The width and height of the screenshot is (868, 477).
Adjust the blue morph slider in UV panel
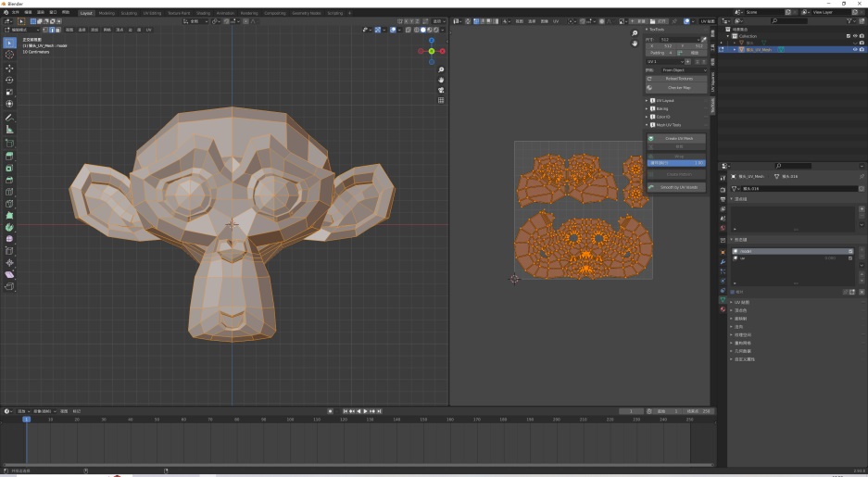point(676,163)
